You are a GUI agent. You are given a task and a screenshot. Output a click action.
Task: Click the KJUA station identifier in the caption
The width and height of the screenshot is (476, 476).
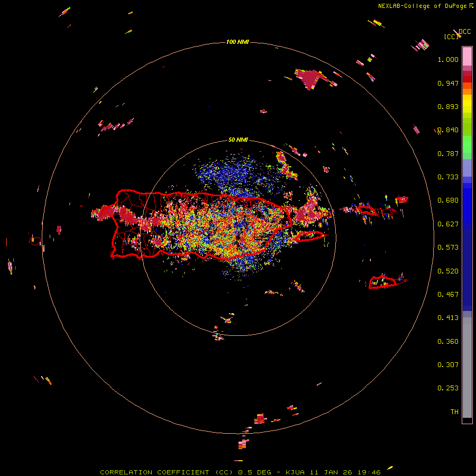pyautogui.click(x=295, y=472)
